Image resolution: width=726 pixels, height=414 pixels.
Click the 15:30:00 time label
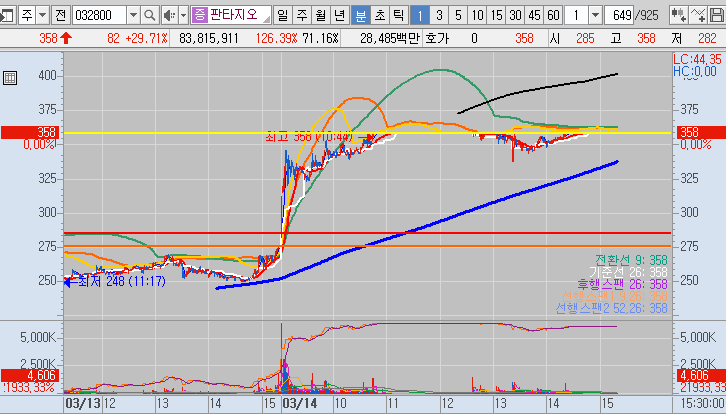[x=703, y=403]
